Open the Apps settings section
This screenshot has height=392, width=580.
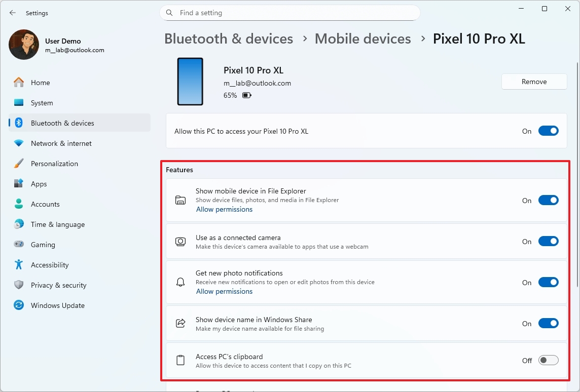[39, 184]
